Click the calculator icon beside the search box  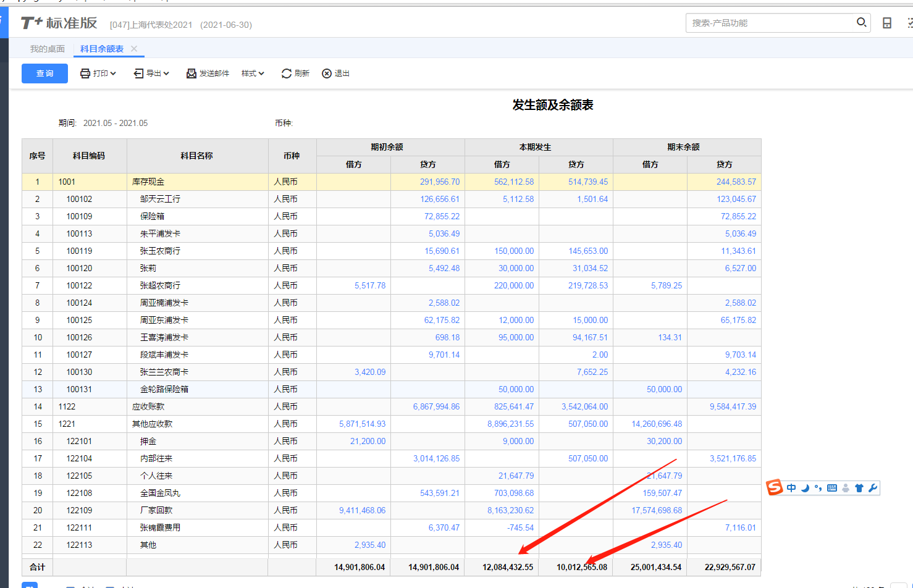[887, 23]
